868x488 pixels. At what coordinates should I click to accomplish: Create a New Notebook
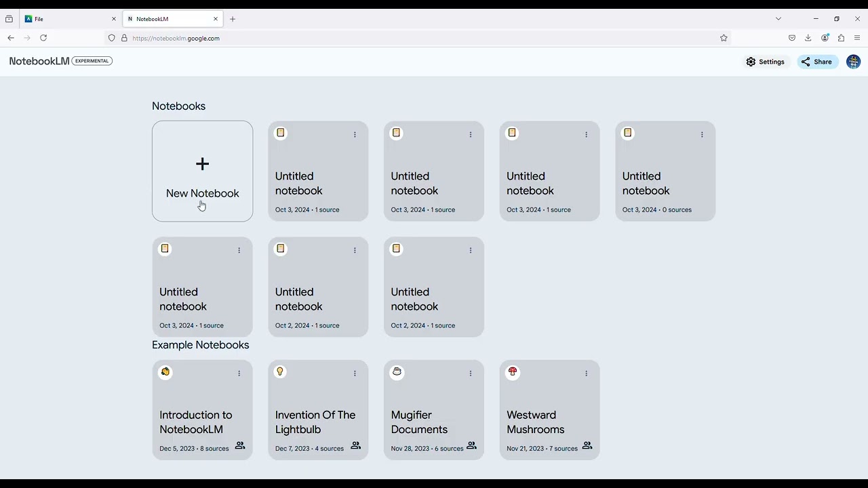click(x=203, y=171)
